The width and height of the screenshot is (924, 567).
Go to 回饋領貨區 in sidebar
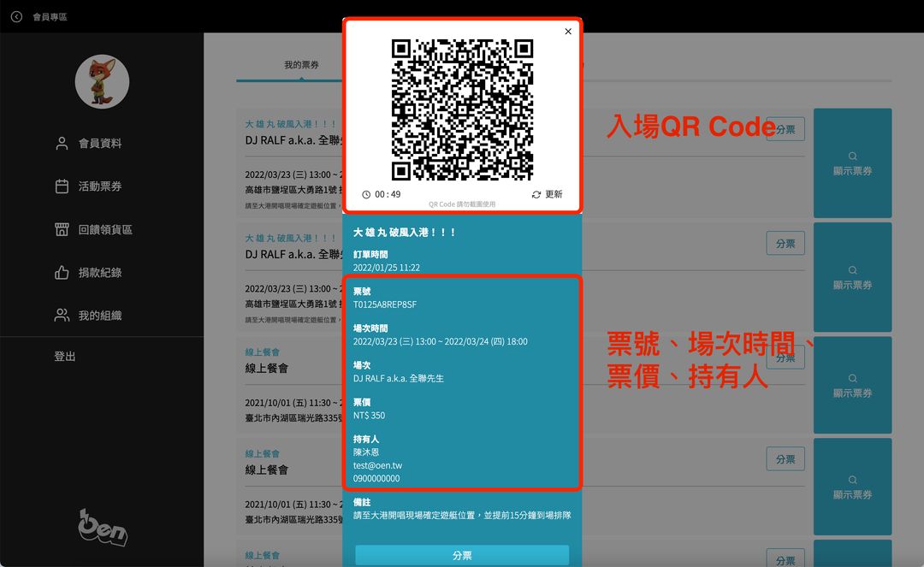pyautogui.click(x=104, y=229)
